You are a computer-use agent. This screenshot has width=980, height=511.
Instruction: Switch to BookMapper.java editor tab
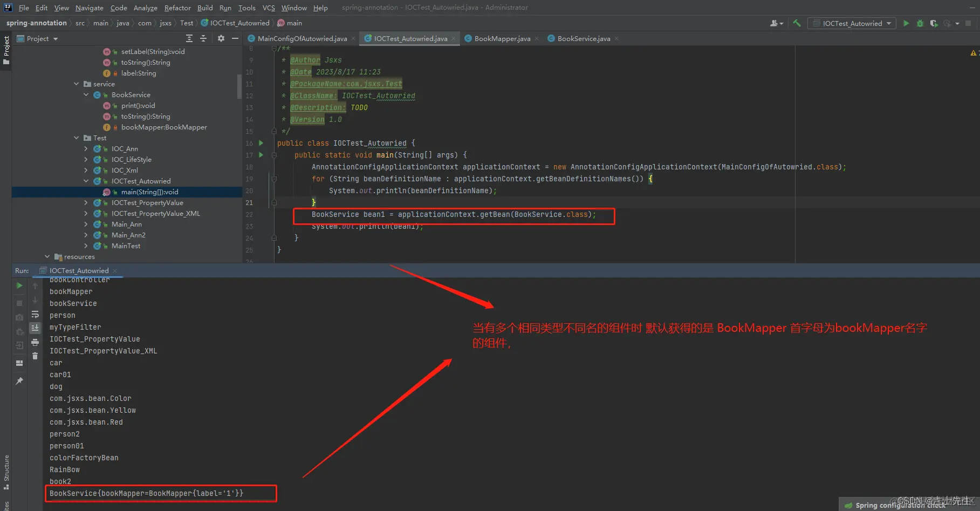click(x=502, y=38)
